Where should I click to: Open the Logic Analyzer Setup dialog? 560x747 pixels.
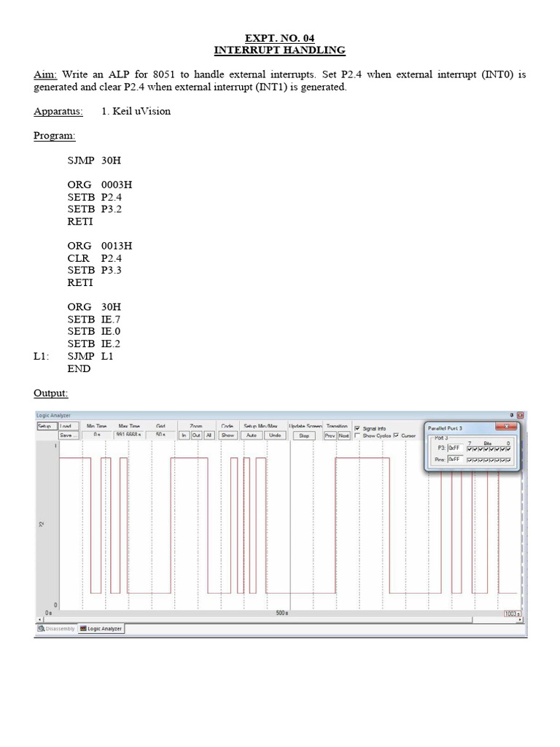(x=47, y=426)
